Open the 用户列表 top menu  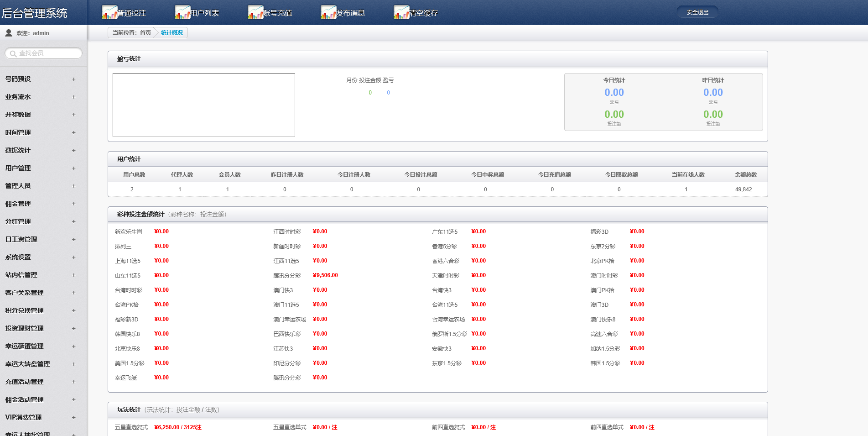click(x=204, y=13)
